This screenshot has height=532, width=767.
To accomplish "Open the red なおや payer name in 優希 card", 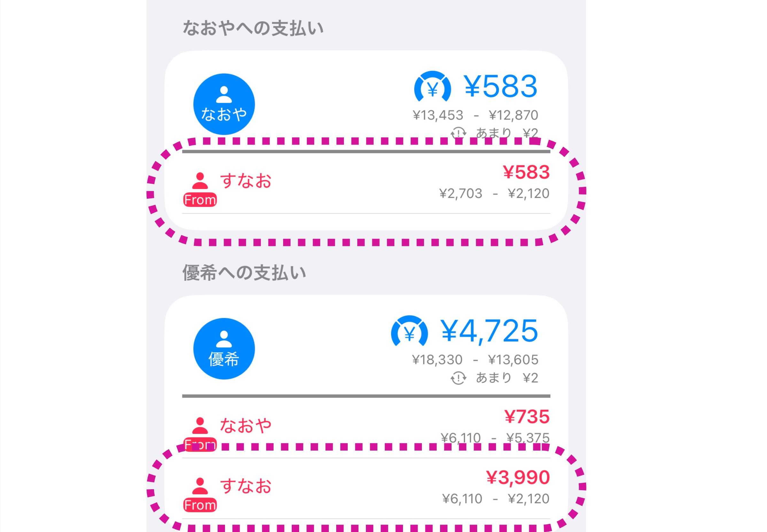I will [245, 425].
